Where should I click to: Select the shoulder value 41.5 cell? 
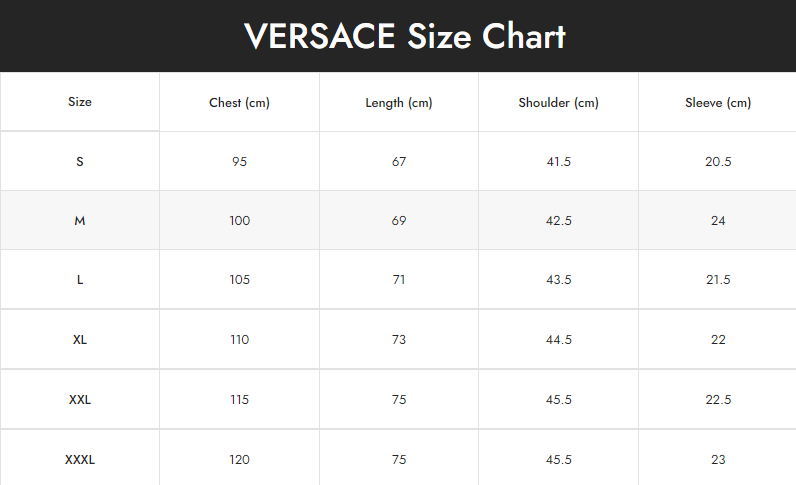click(558, 162)
